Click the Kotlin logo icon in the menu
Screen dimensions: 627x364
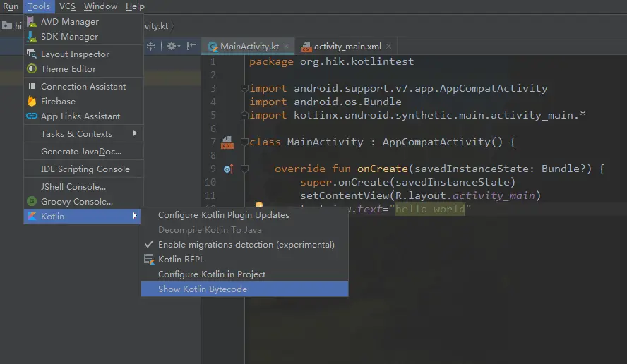[32, 216]
